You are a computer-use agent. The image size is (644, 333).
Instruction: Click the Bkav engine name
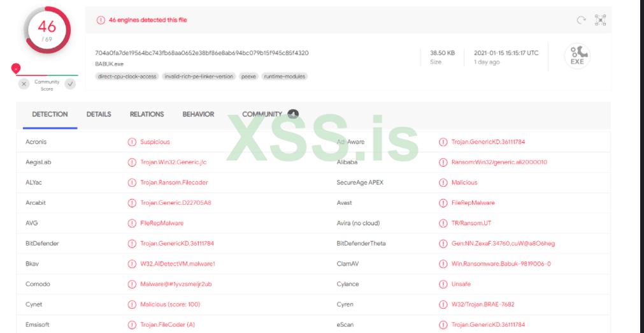coord(32,263)
